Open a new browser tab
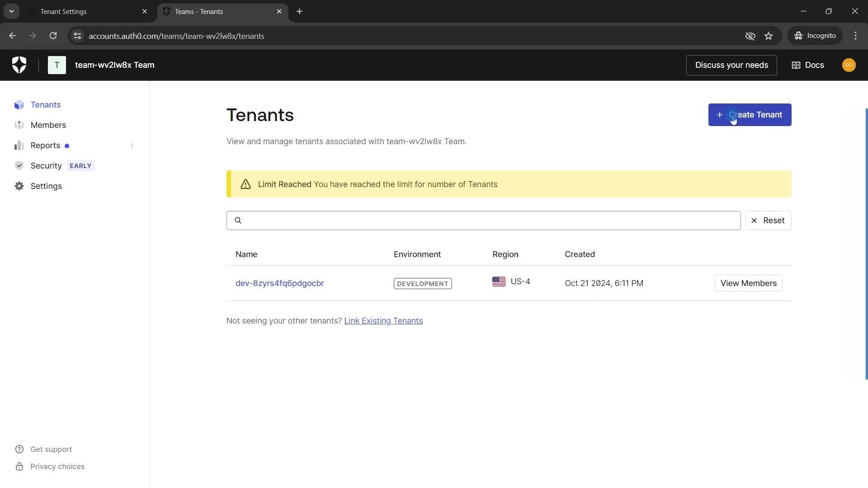Screen dimensions: 868x488 coord(299,11)
